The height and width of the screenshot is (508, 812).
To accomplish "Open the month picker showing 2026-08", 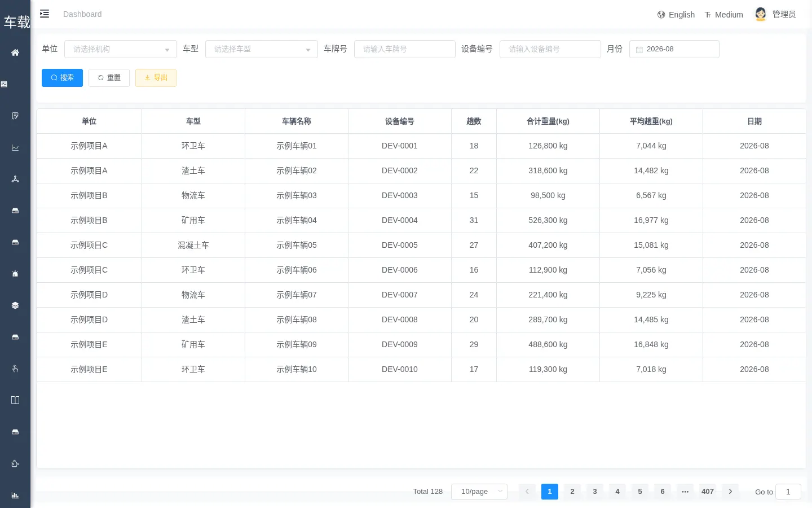I will pyautogui.click(x=674, y=49).
